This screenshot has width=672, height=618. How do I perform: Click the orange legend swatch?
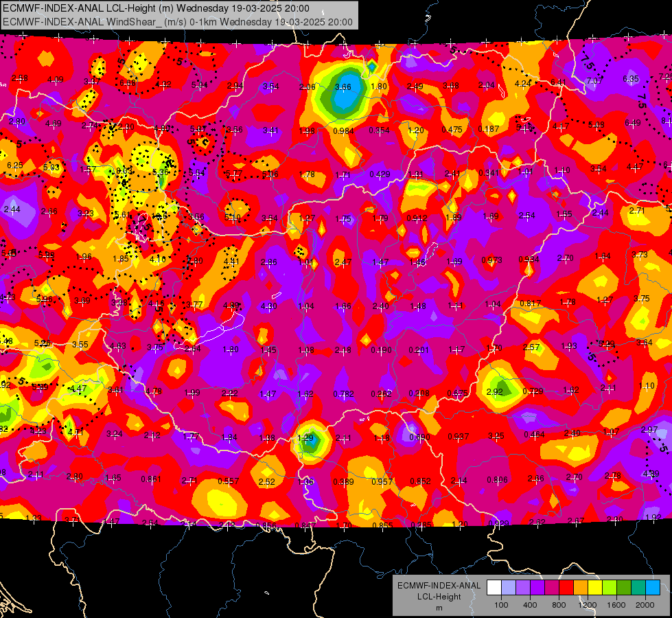[x=581, y=587]
